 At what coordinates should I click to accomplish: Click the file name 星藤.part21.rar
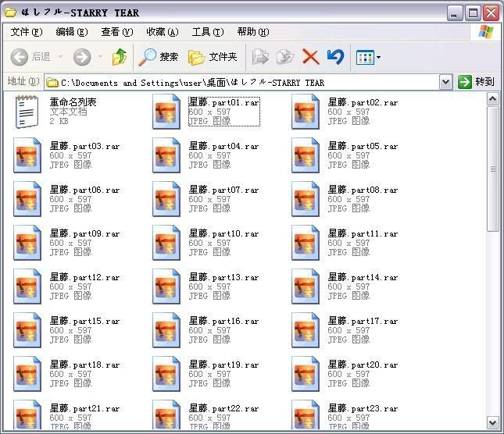pyautogui.click(x=85, y=409)
